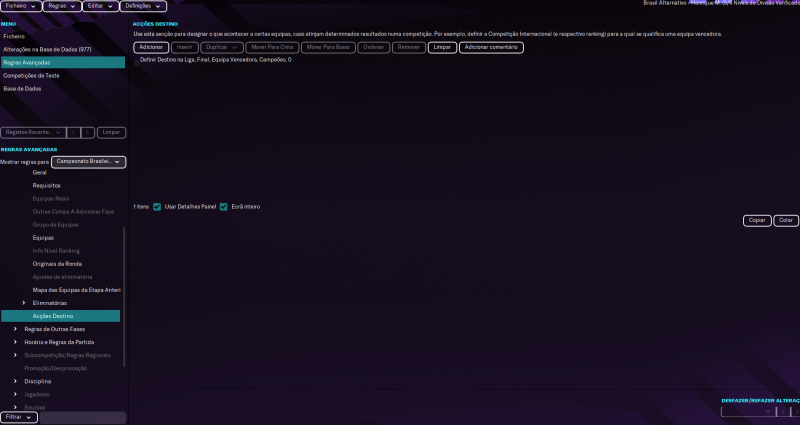The width and height of the screenshot is (800, 425).
Task: Click the forward arrow beside Registos Recentes
Action: (88, 132)
